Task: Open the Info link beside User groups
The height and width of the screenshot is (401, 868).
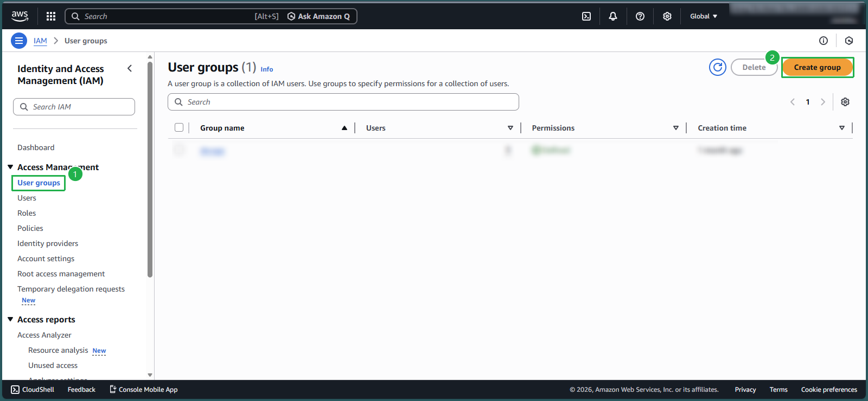Action: pyautogui.click(x=266, y=69)
